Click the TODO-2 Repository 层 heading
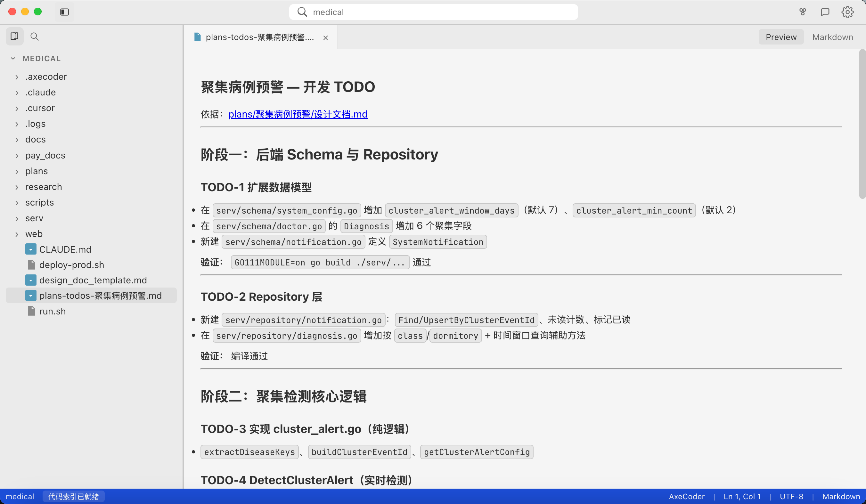Screen dimensions: 866x504 (x=261, y=297)
